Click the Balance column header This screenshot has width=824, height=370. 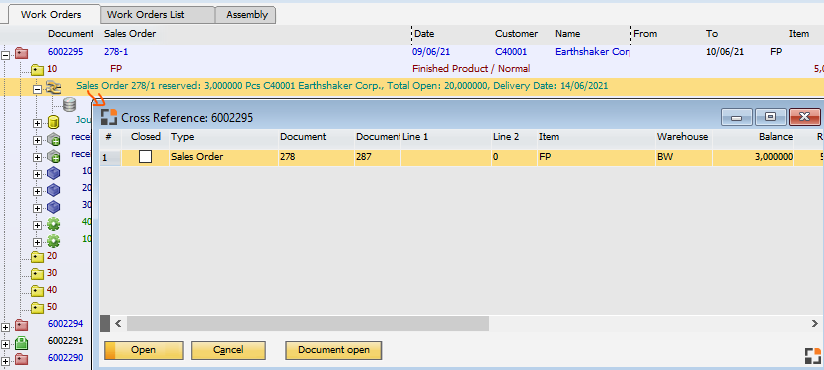tap(753, 137)
